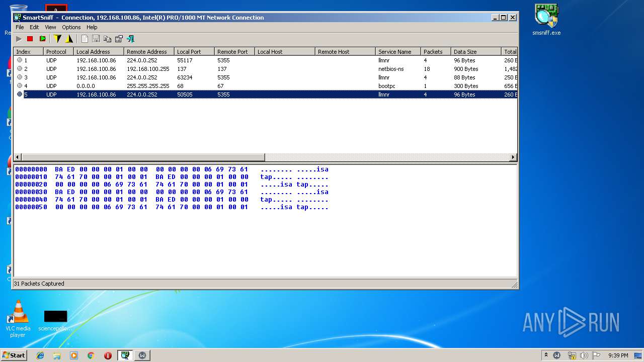The image size is (644, 362).
Task: Open the Options menu
Action: 71,27
